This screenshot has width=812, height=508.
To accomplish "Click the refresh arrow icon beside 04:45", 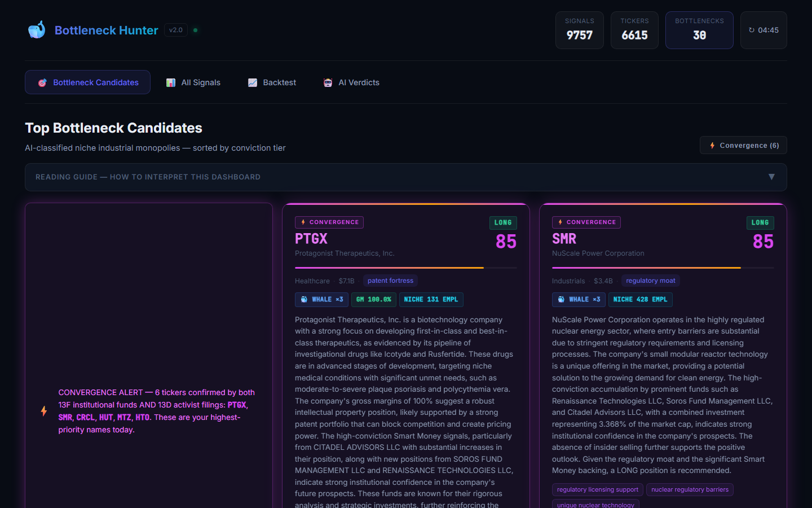I will (x=752, y=30).
